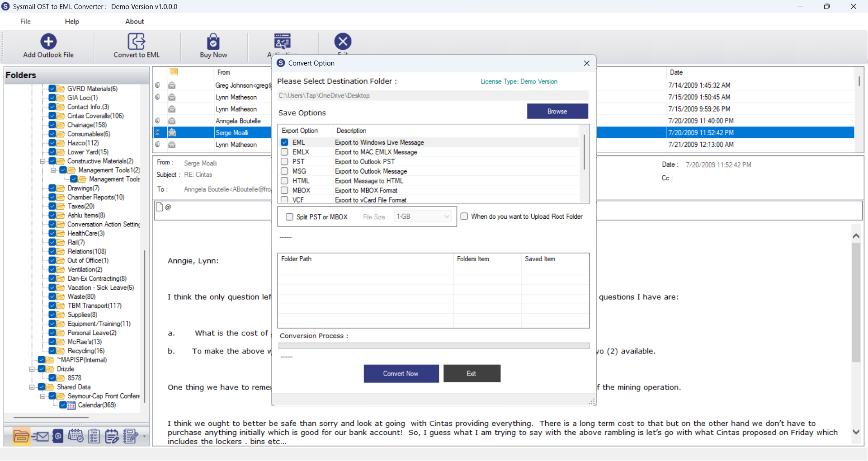Click the attachment paperclip in Greg Johnson row
Screen dimensions: 868x461
point(157,85)
